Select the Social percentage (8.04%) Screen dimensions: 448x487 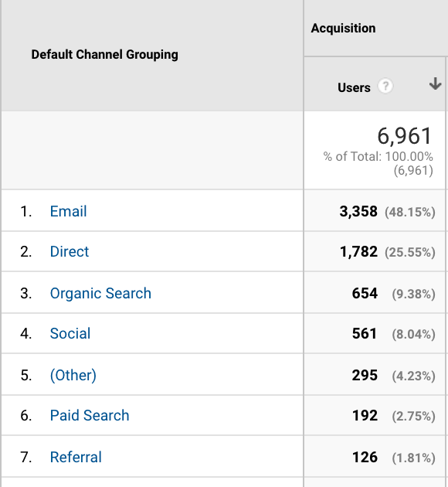413,334
